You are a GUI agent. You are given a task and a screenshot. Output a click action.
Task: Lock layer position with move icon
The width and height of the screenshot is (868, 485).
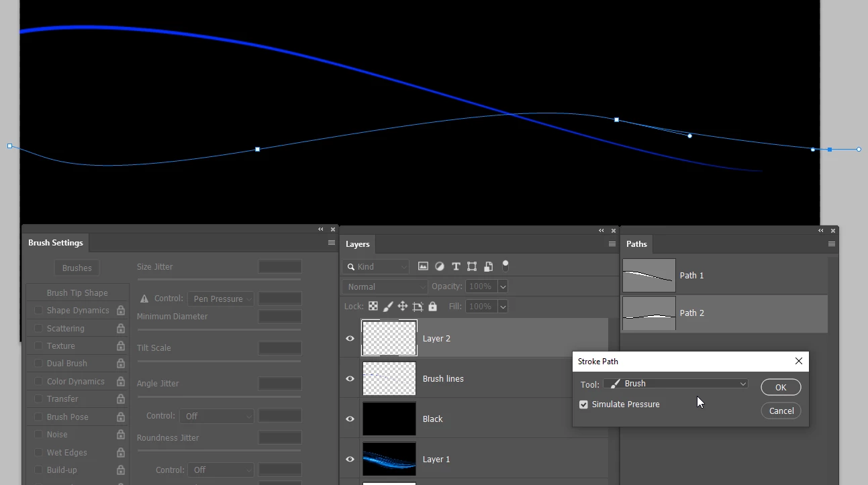click(x=403, y=307)
